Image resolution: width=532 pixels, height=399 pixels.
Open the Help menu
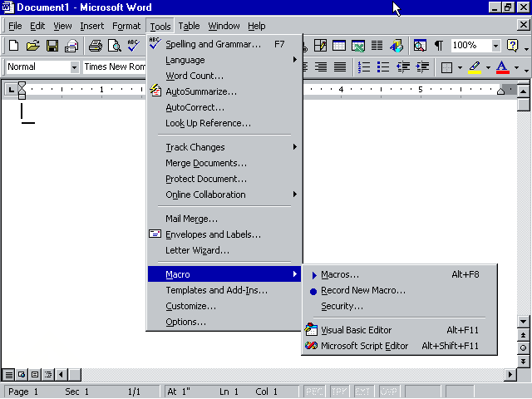click(257, 26)
